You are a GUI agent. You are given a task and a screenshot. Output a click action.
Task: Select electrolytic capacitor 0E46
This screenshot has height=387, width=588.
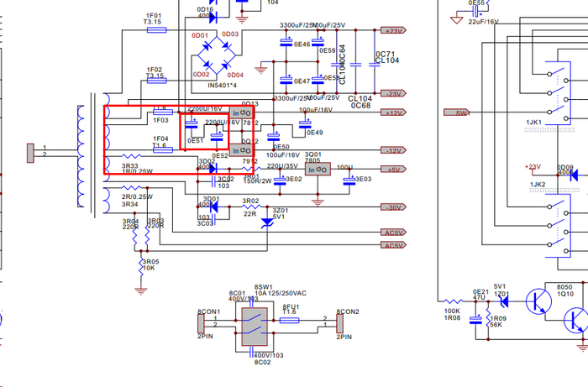tap(286, 43)
